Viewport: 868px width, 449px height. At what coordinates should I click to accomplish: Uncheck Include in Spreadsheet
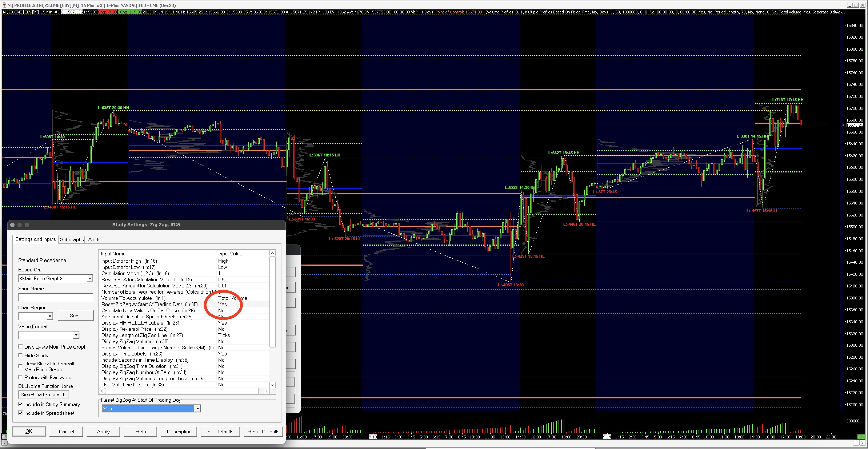tap(21, 413)
